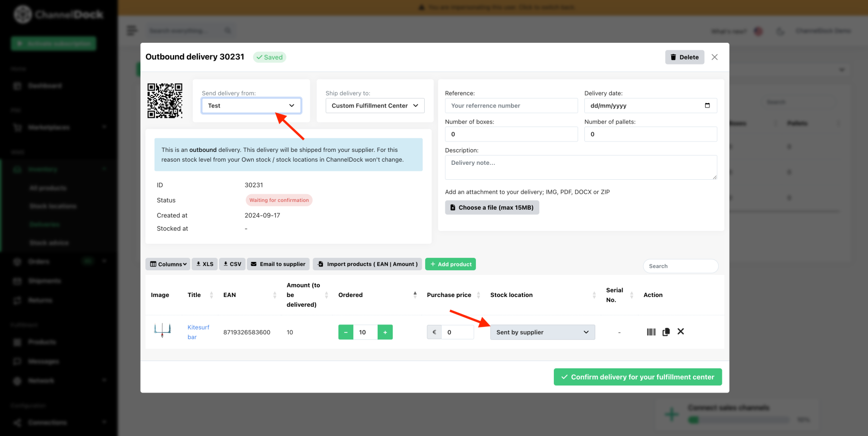Screen dimensions: 868x436
Task: Click the 'Waiting for confirmation' status badge
Action: tap(279, 200)
